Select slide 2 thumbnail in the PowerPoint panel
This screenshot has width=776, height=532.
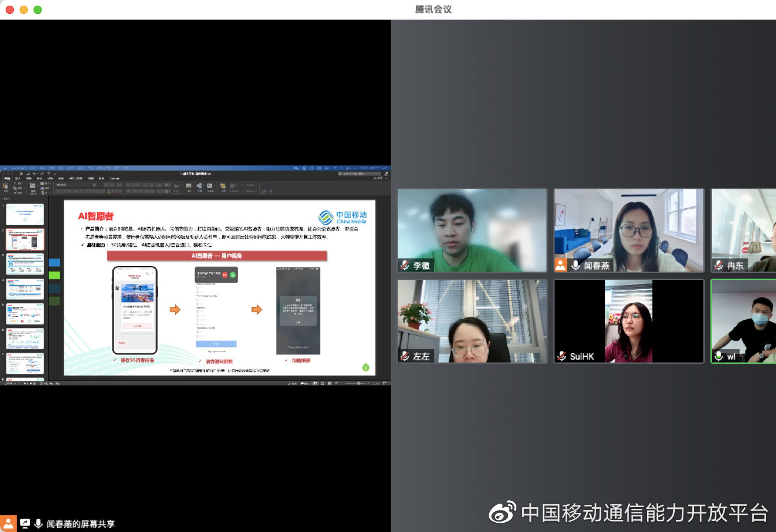pos(25,239)
